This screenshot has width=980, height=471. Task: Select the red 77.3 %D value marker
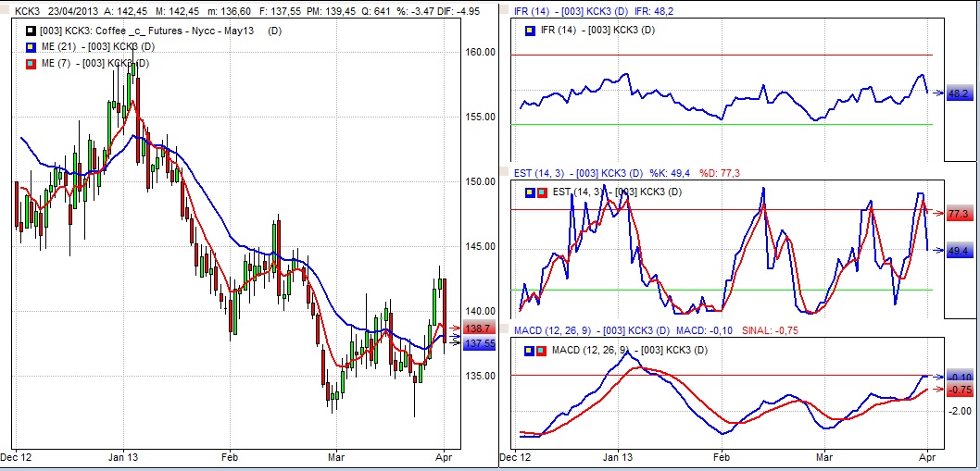tap(958, 214)
